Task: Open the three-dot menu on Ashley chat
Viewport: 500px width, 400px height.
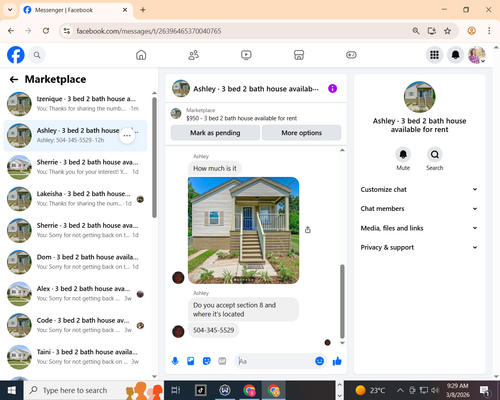Action: pyautogui.click(x=127, y=136)
